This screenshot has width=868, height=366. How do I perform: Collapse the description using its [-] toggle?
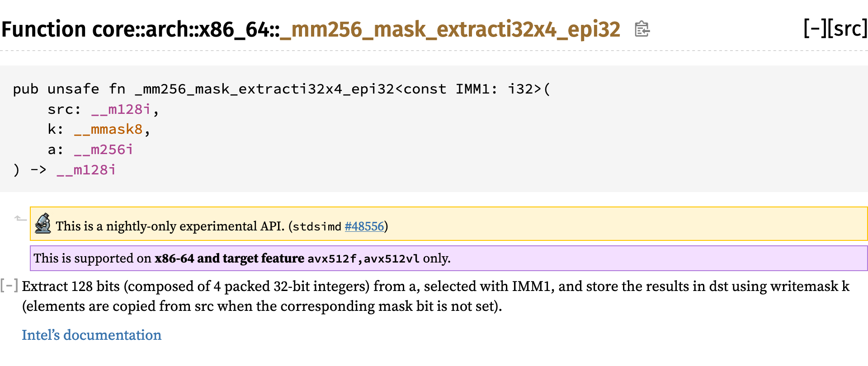point(9,286)
